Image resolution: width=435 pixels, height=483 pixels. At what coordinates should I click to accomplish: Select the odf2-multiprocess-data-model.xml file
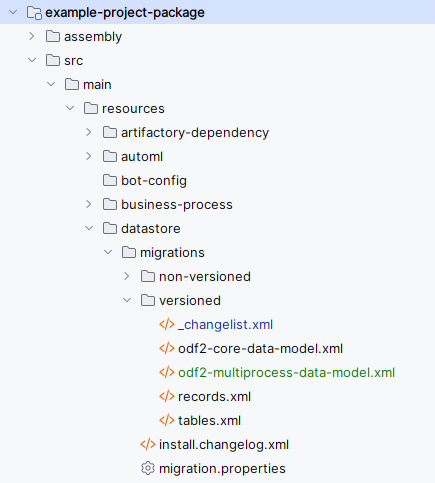[286, 373]
